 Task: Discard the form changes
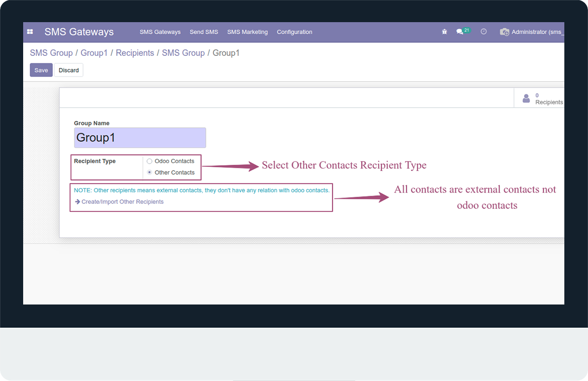[x=68, y=70]
